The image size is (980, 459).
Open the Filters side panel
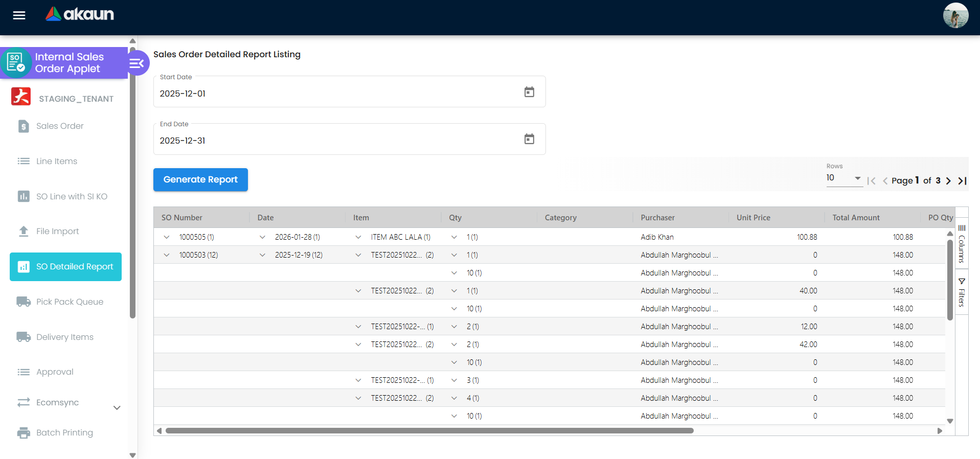(962, 293)
